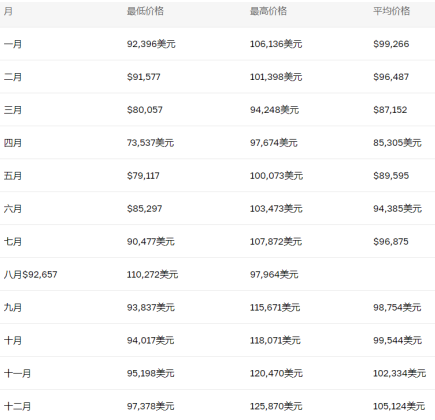Select the 一月 row label

(x=13, y=44)
